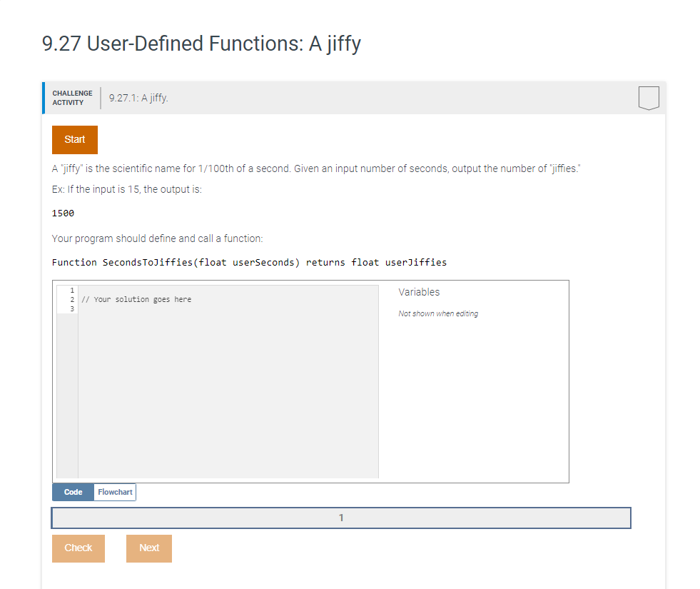The width and height of the screenshot is (700, 589).
Task: Click line number 3 in the gutter
Action: coord(70,308)
